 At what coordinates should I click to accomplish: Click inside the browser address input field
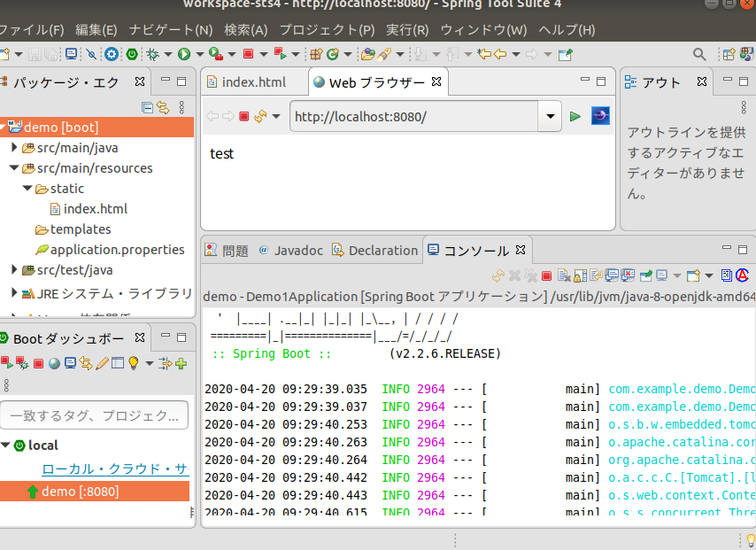click(398, 116)
